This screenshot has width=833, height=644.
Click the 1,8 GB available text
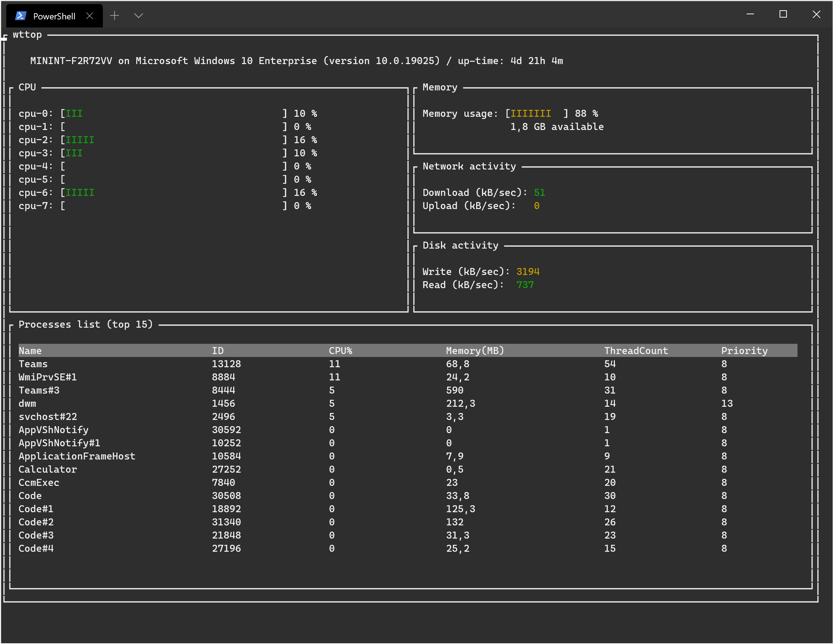(557, 127)
